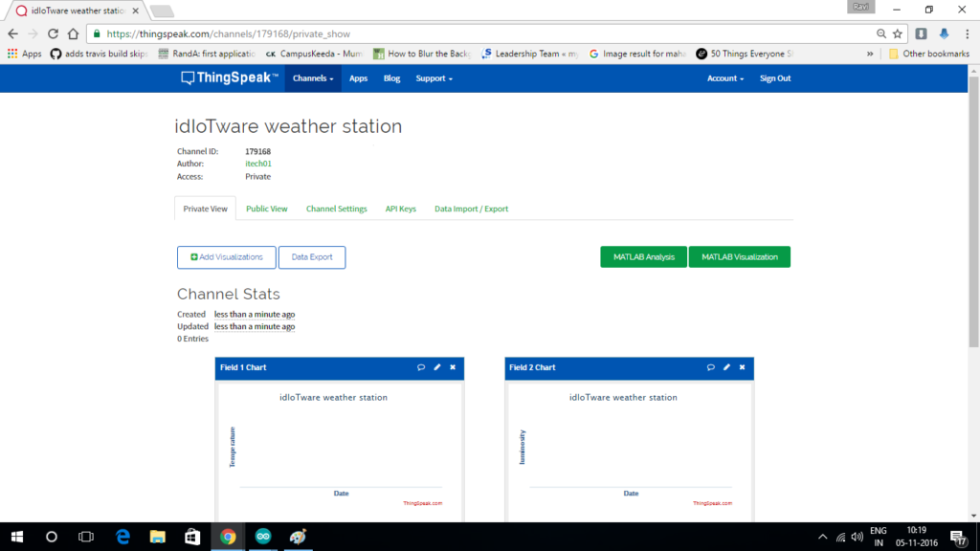Go forward in browser history
Image resolution: width=980 pixels, height=551 pixels.
33,33
